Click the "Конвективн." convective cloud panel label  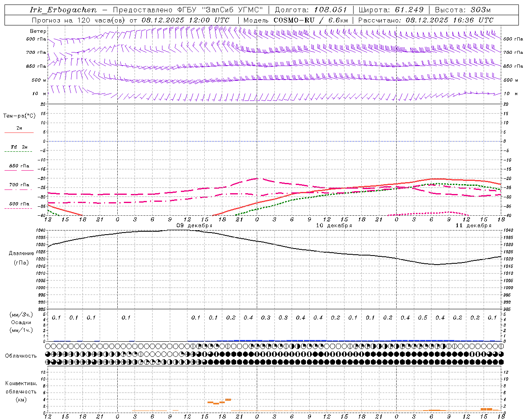click(x=21, y=383)
